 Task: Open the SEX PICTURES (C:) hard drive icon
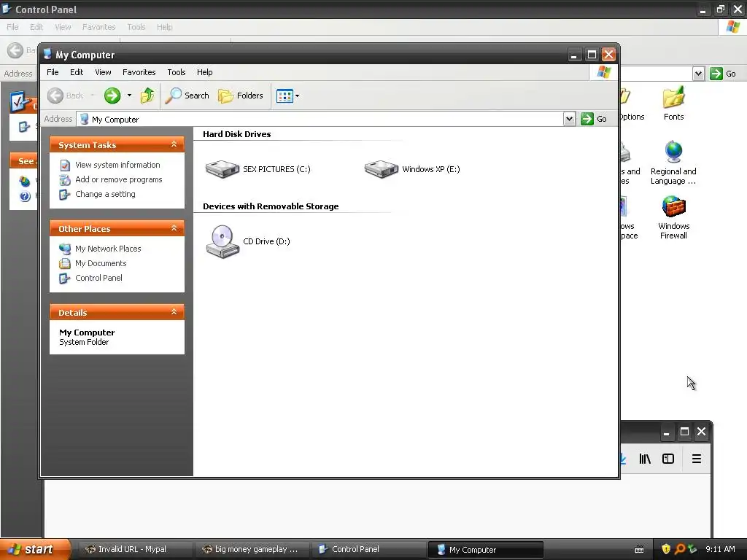222,169
